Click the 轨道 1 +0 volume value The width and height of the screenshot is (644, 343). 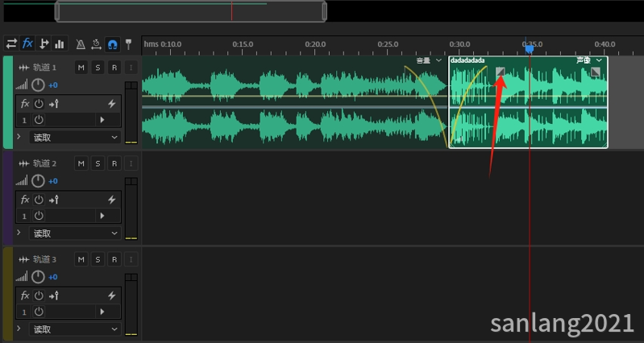(53, 85)
